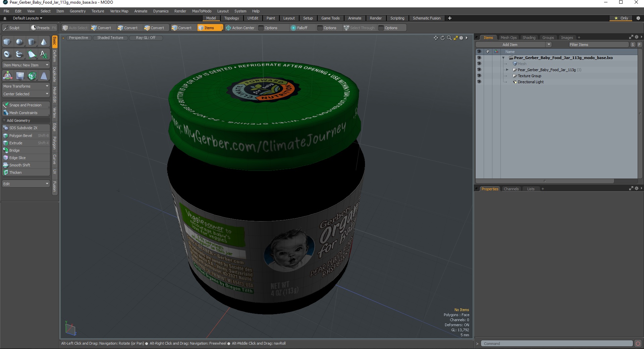
Task: Select the torus primitive tool
Action: (x=7, y=54)
